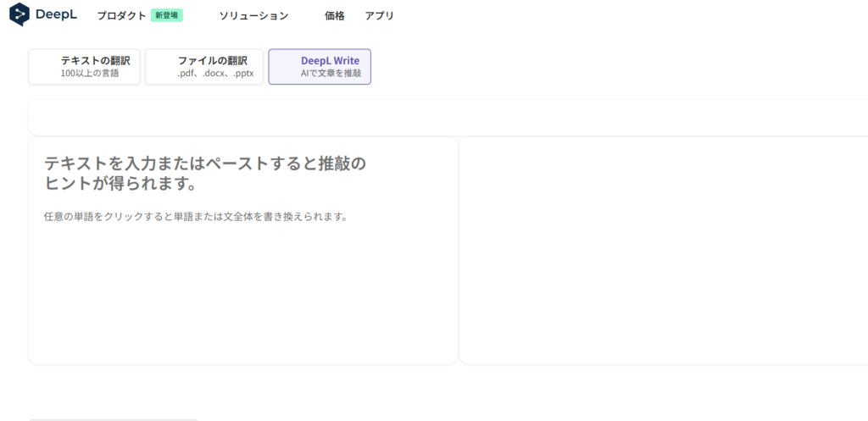Open the アプリ page link
The height and width of the screenshot is (421, 868).
(x=379, y=15)
